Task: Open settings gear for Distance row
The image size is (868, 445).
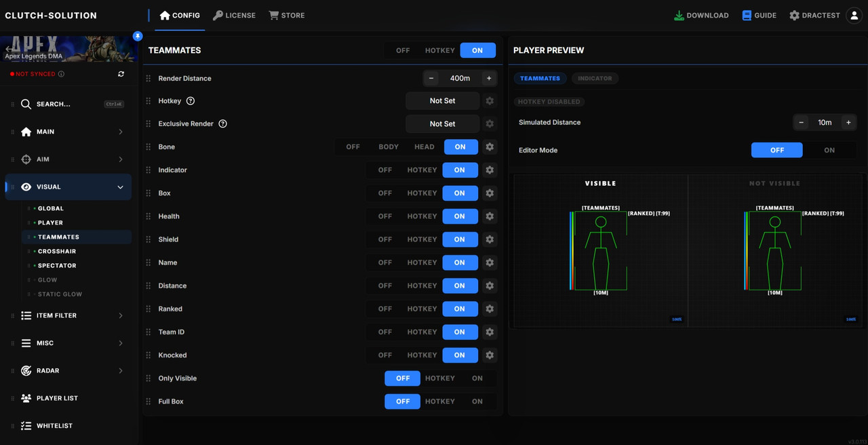Action: [490, 286]
